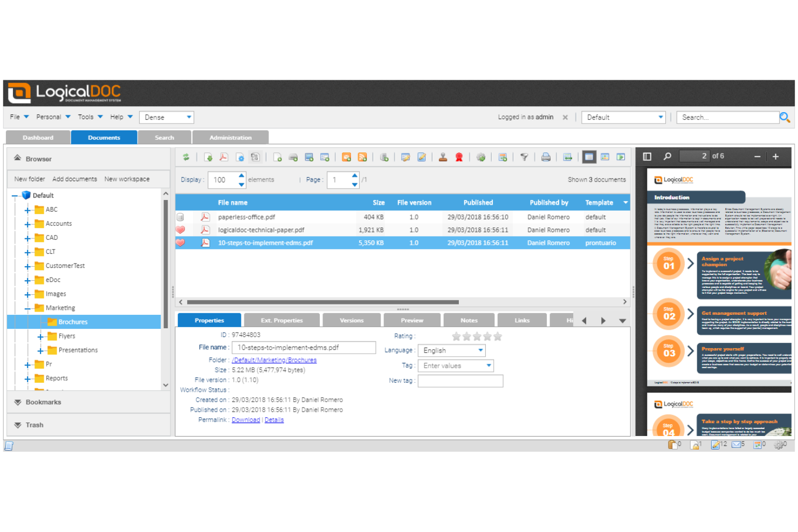Print the selected document
The image size is (798, 532).
(546, 157)
